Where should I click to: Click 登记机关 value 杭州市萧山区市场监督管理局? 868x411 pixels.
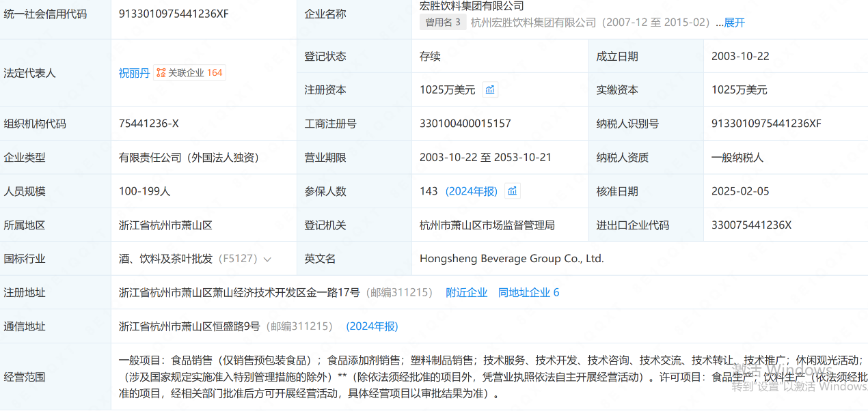click(x=487, y=225)
